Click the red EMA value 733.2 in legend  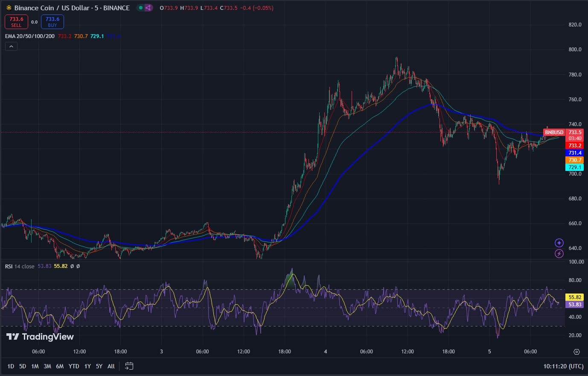click(x=65, y=36)
